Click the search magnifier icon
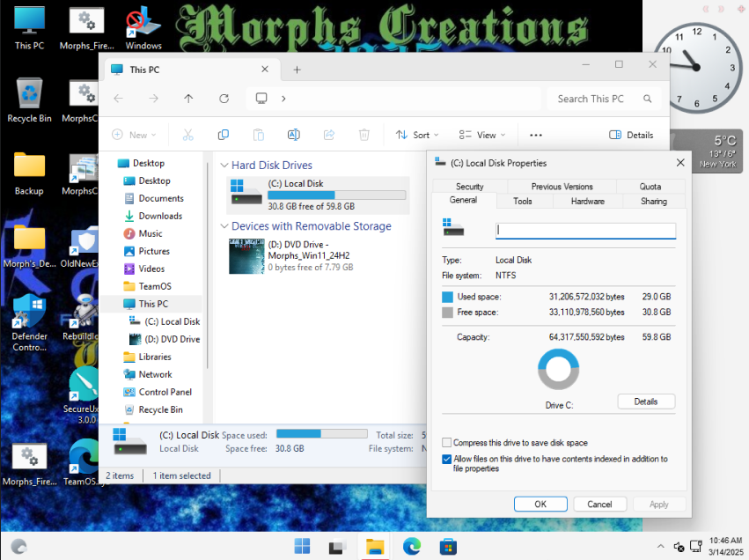The width and height of the screenshot is (749, 560). point(647,99)
